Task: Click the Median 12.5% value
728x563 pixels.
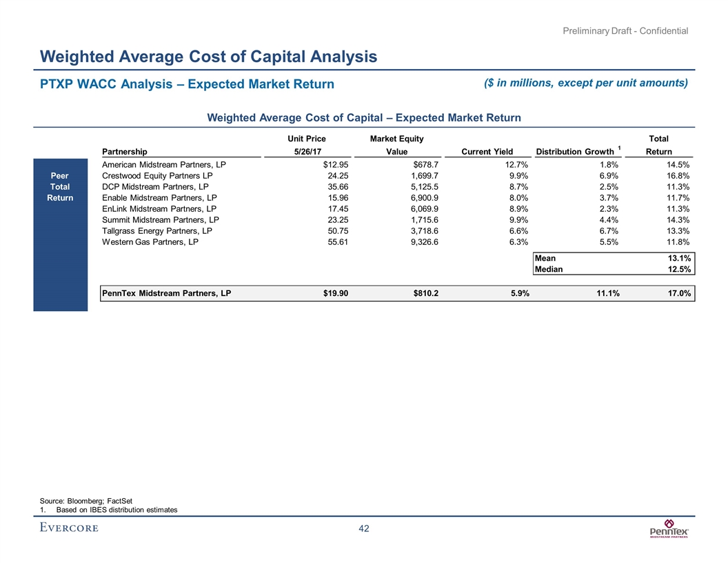Action: tap(679, 269)
